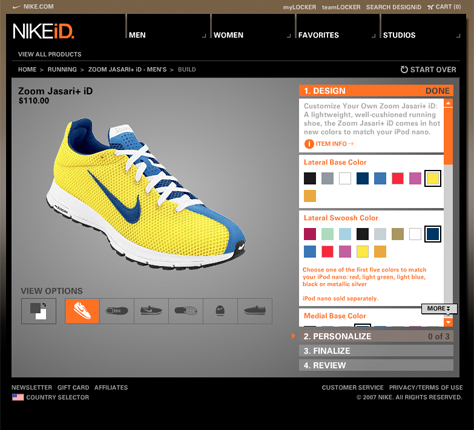
Task: Click the orange arrow beside PERSONALIZE
Action: 293,336
